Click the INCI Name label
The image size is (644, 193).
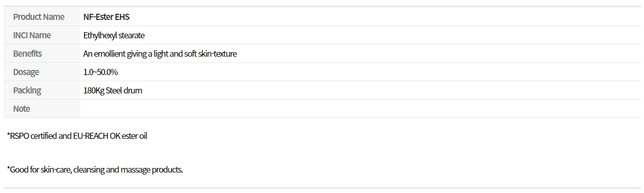point(32,35)
